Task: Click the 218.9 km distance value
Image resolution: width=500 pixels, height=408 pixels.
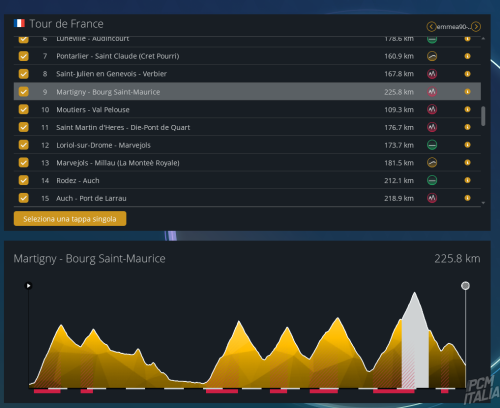Action: [399, 198]
